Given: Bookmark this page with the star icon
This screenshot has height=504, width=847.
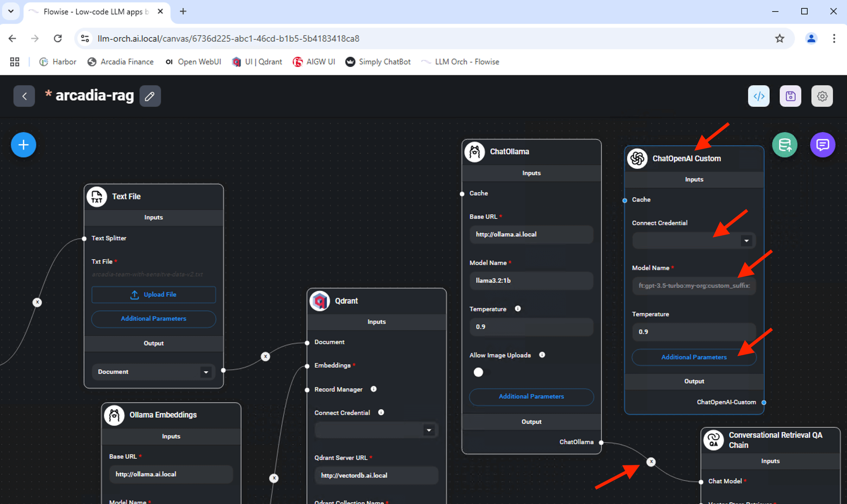Looking at the screenshot, I should point(780,38).
